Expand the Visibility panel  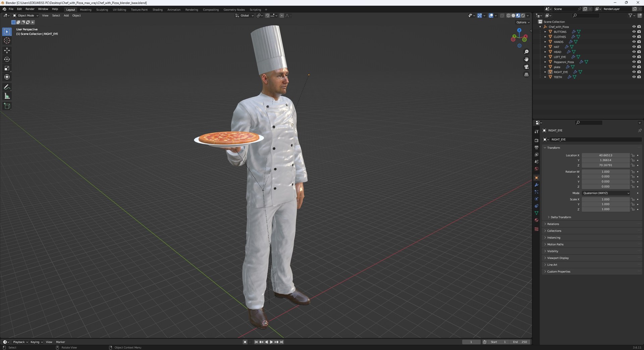(x=553, y=251)
